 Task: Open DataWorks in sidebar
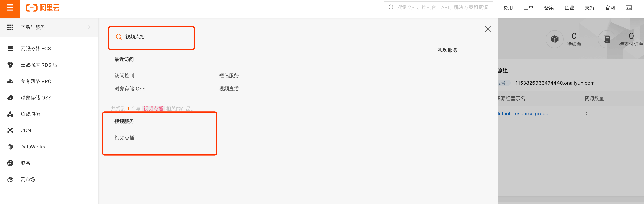[x=33, y=147]
